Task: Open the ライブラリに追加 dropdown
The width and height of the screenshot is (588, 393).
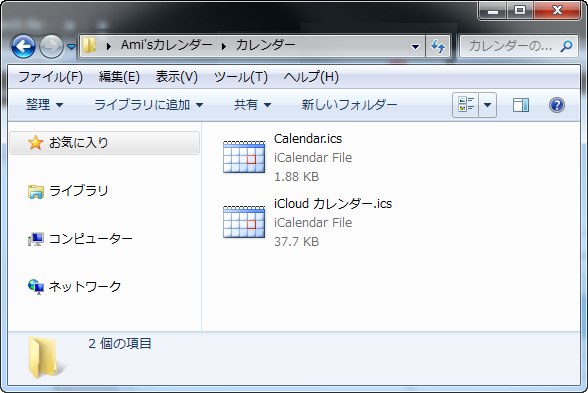Action: [x=148, y=105]
